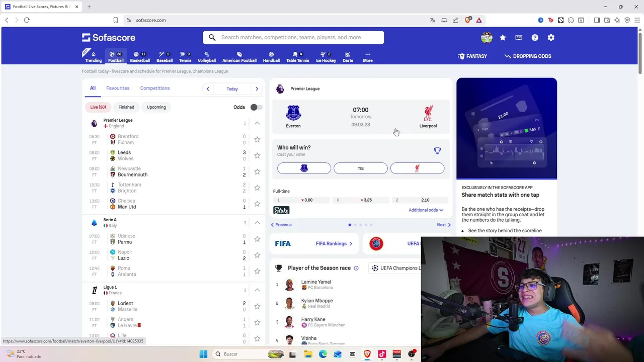
Task: Favourite the Tottenham vs Brighton match
Action: [x=257, y=188]
